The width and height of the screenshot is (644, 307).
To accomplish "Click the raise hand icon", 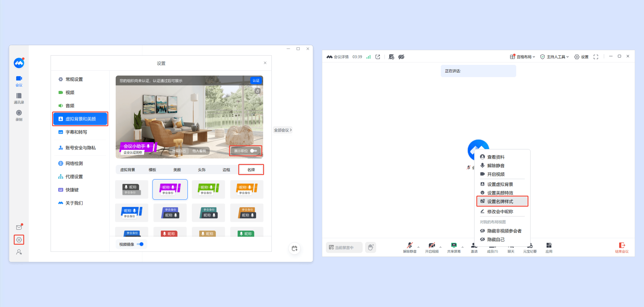I will pyautogui.click(x=371, y=247).
